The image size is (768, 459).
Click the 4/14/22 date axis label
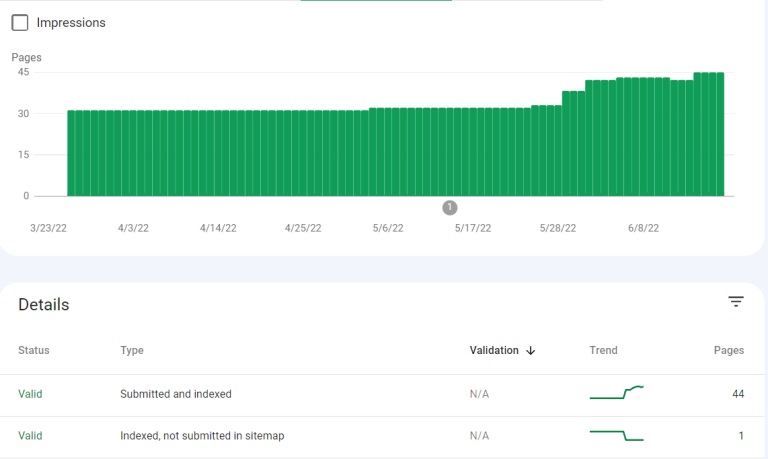point(218,228)
